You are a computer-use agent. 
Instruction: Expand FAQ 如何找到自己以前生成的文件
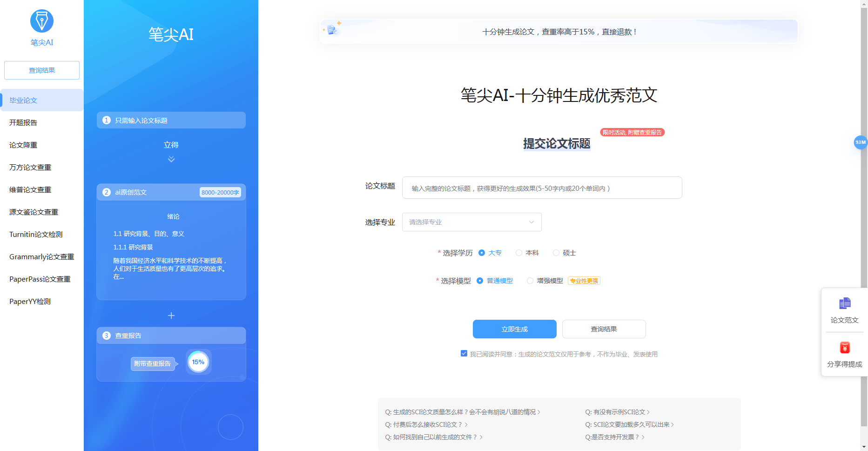pyautogui.click(x=434, y=437)
